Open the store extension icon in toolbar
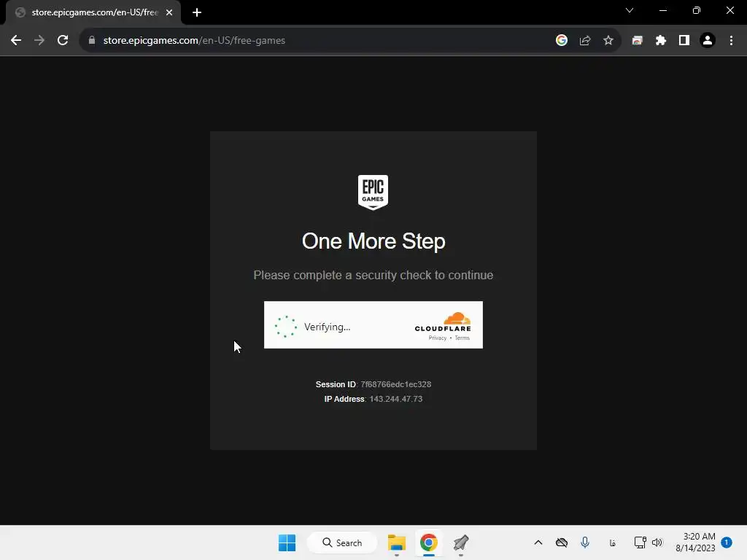747x560 pixels. (x=637, y=41)
